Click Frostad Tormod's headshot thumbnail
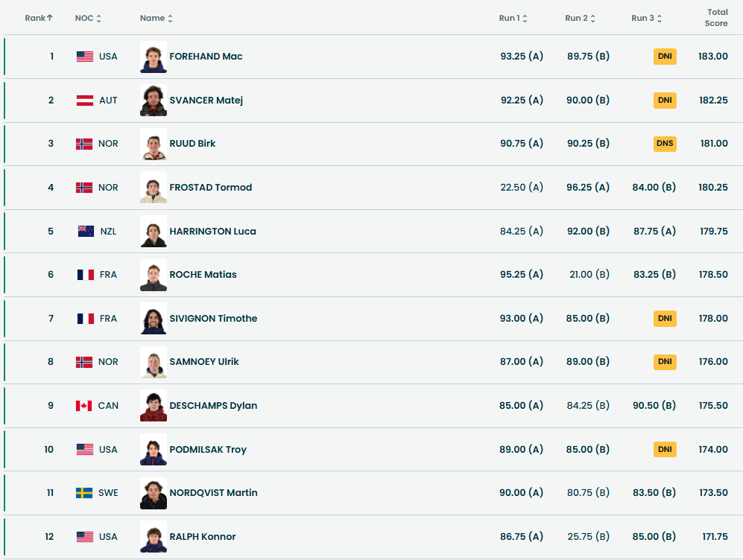Screen dimensions: 743x560 coord(154,188)
